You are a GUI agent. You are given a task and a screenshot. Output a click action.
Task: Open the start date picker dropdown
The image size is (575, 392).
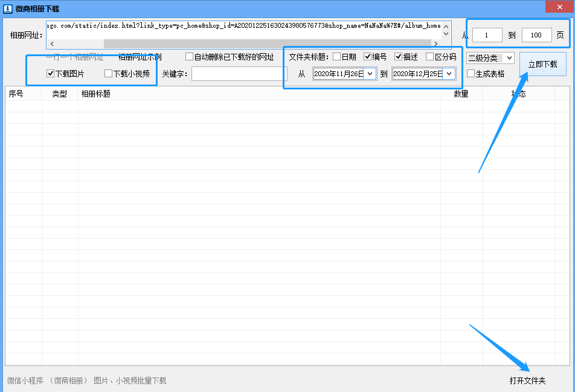(x=370, y=74)
